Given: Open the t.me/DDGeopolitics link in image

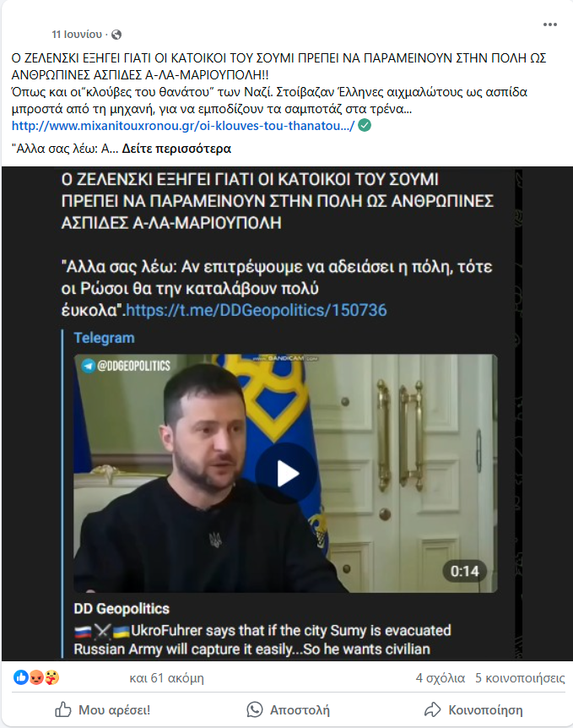Looking at the screenshot, I should [256, 310].
